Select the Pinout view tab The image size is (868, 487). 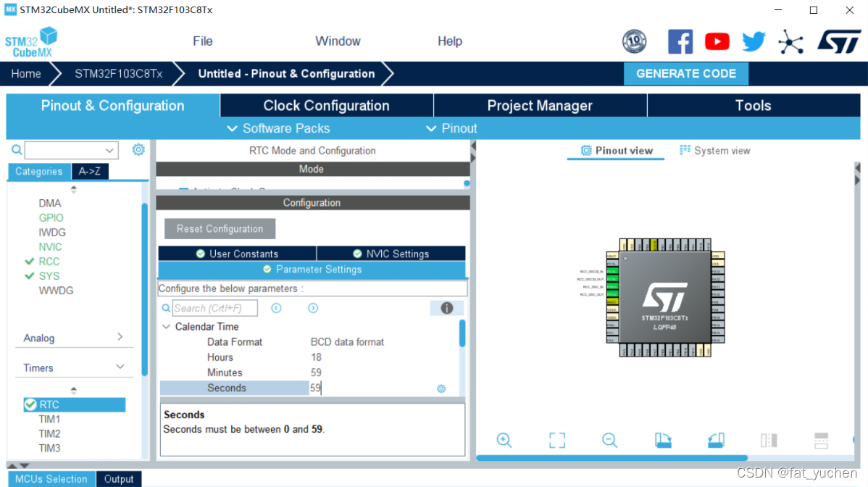coord(616,151)
